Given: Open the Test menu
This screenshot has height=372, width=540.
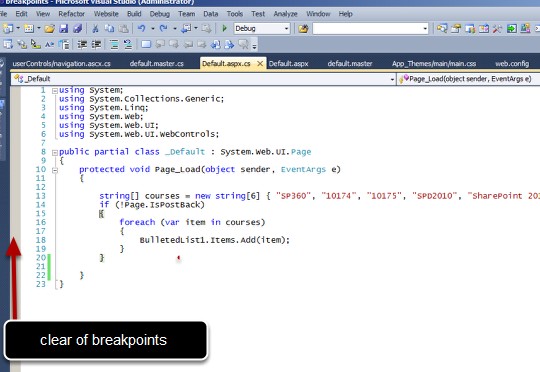Looking at the screenshot, I should tap(258, 14).
